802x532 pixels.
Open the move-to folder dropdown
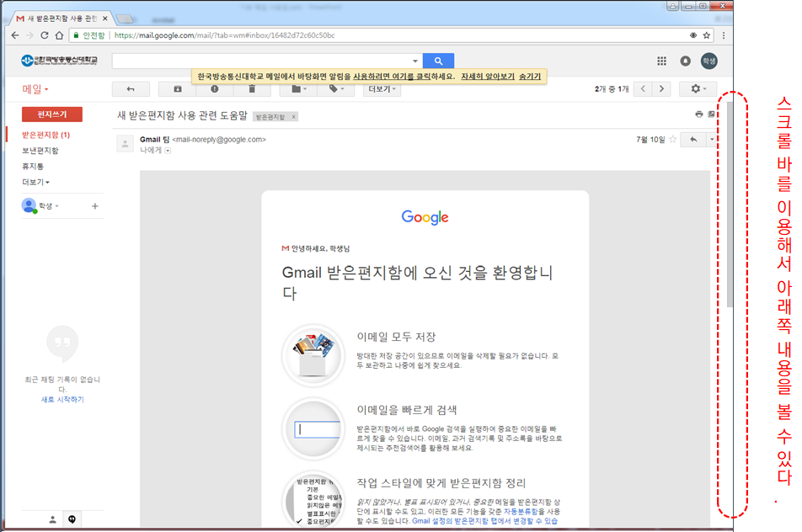(x=299, y=89)
